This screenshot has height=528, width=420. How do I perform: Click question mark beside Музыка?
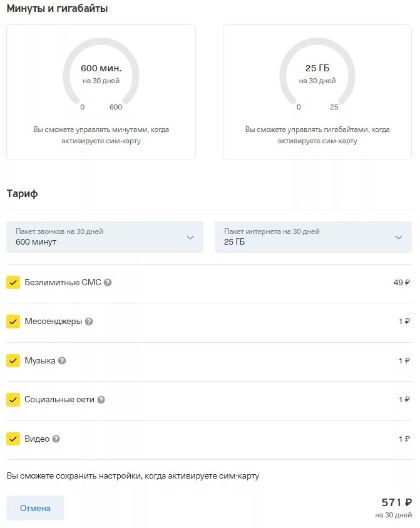62,361
